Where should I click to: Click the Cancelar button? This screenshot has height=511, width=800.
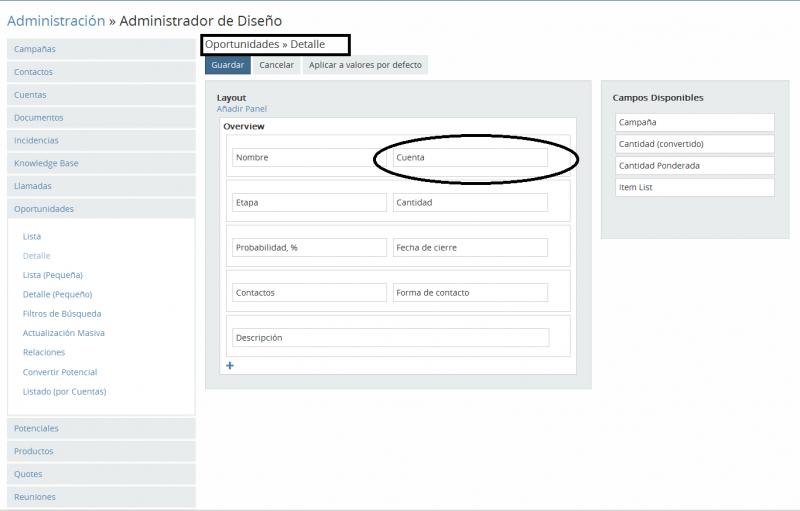tap(276, 65)
